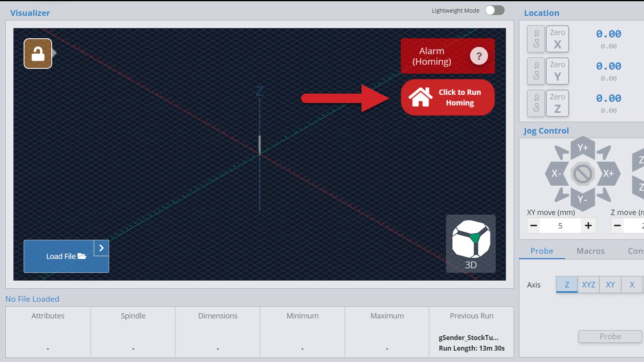The height and width of the screenshot is (362, 644).
Task: Jog the machine using X+ arrow
Action: tap(609, 173)
